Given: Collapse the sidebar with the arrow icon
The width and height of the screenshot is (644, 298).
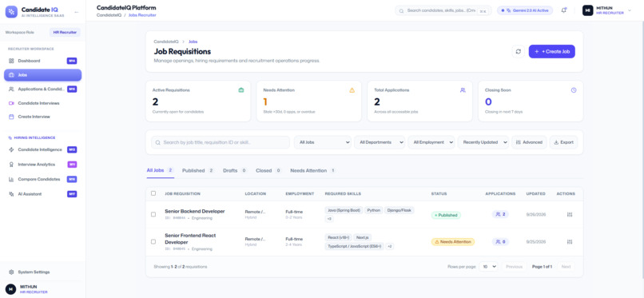Looking at the screenshot, I should (77, 12).
